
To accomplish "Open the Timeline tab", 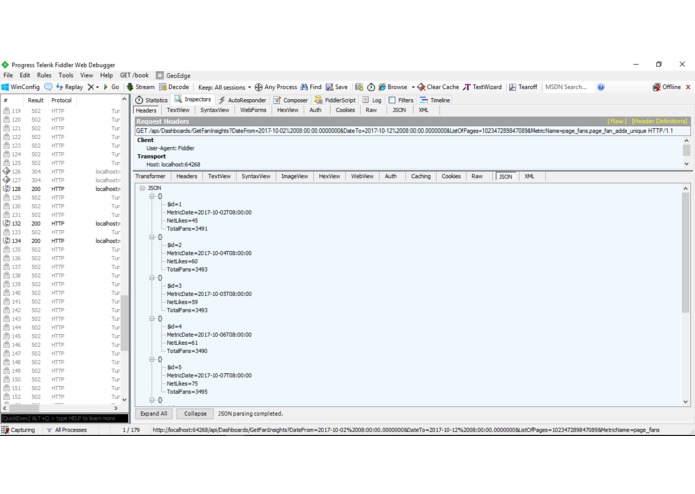I will pyautogui.click(x=435, y=100).
